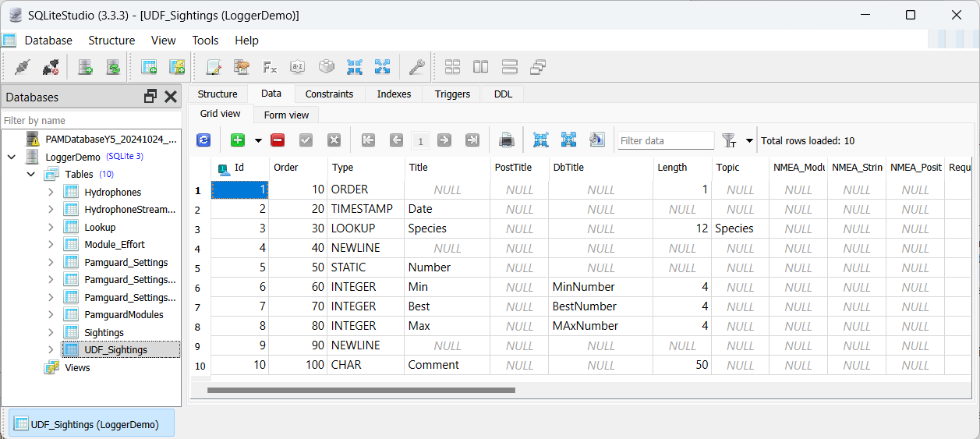The width and height of the screenshot is (980, 439).
Task: Open configuration via the wrench icon
Action: pos(417,67)
